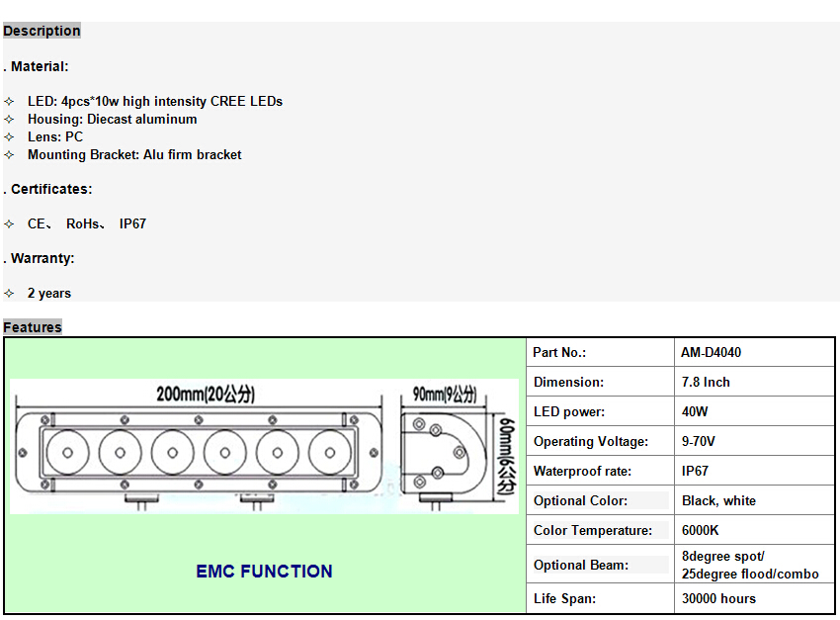Screen dimensions: 840x620
Task: Click the diamond bullet next to 2 years
Action: 9,294
